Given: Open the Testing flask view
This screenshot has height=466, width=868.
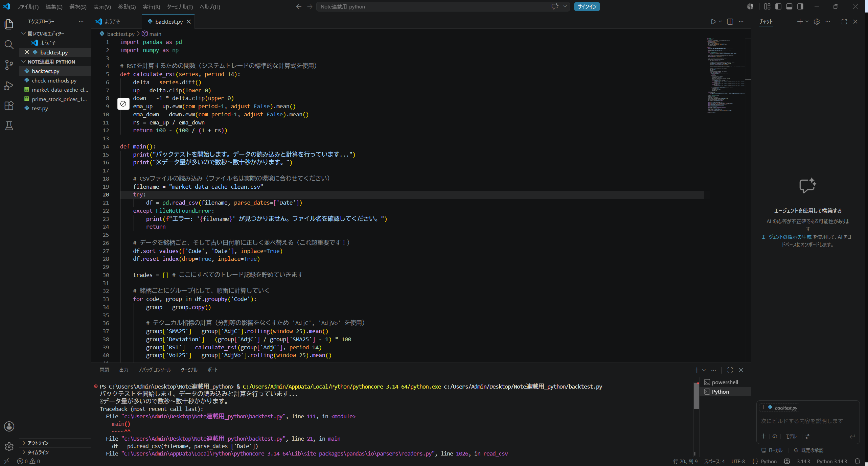Looking at the screenshot, I should [x=9, y=126].
